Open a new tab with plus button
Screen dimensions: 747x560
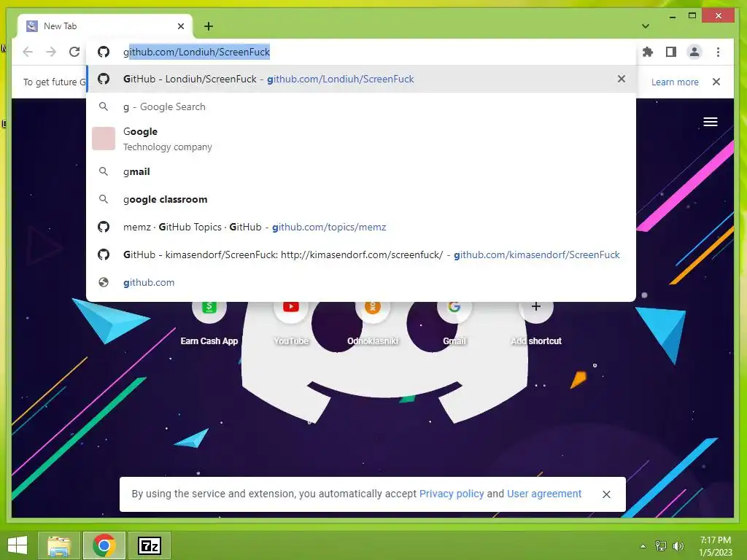(x=209, y=26)
